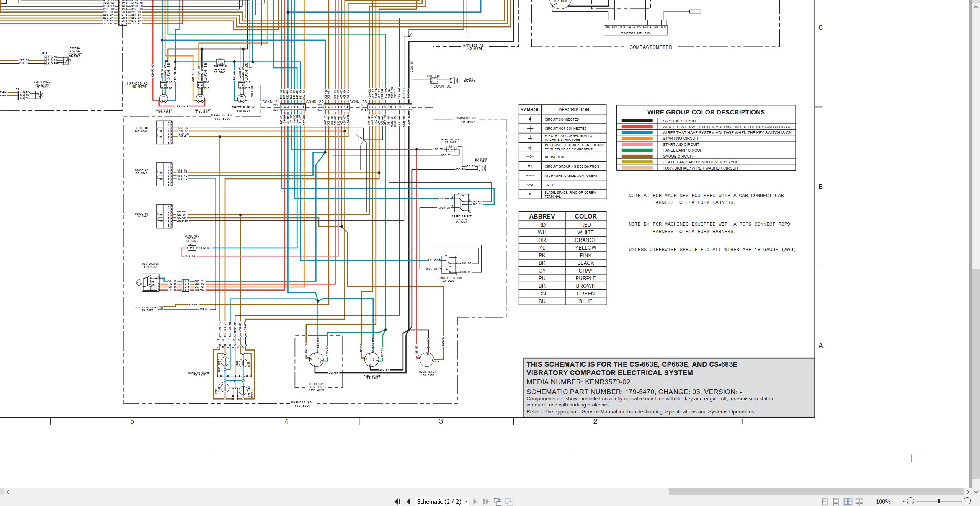Image resolution: width=980 pixels, height=506 pixels.
Task: Select two-page continuous scrolling view
Action: (x=859, y=501)
